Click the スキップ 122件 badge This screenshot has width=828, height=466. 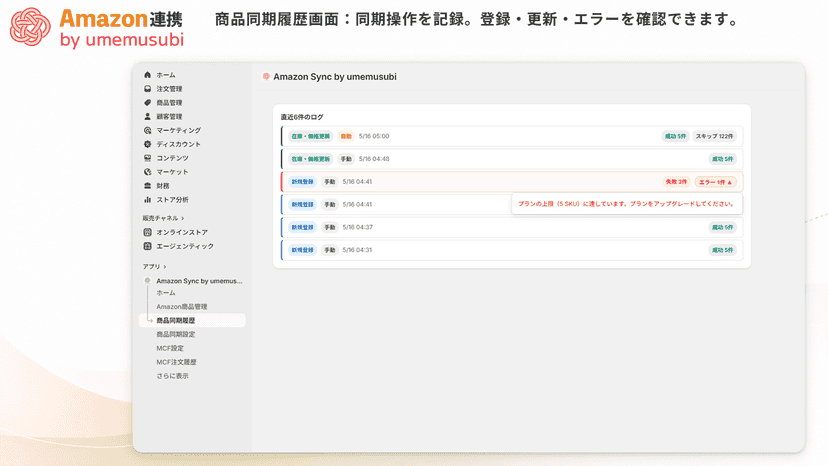[714, 136]
